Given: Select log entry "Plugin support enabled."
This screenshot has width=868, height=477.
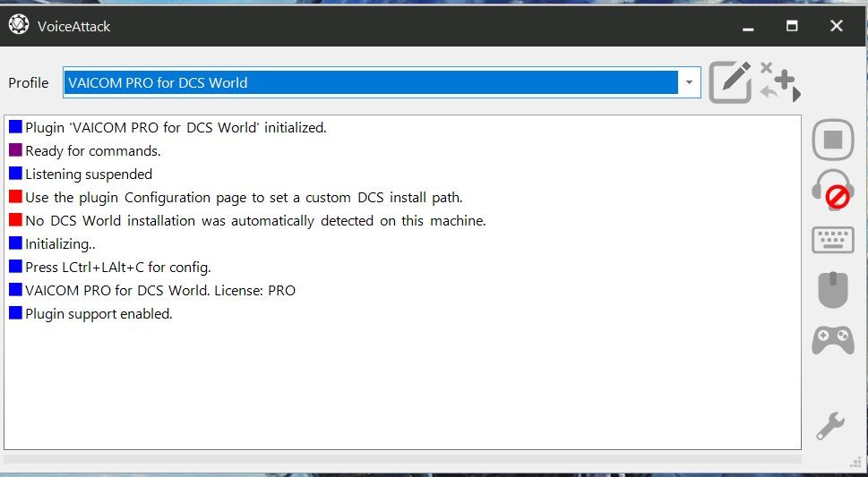Looking at the screenshot, I should coord(99,314).
